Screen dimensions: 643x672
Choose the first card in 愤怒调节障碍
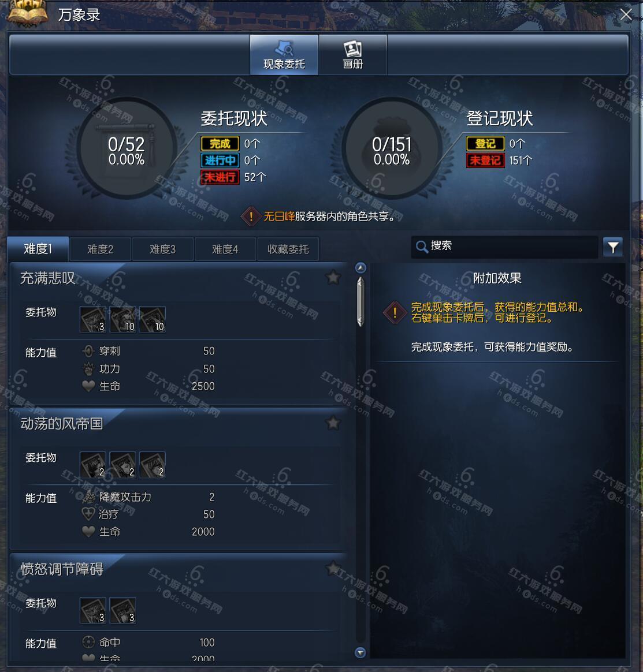[x=93, y=610]
